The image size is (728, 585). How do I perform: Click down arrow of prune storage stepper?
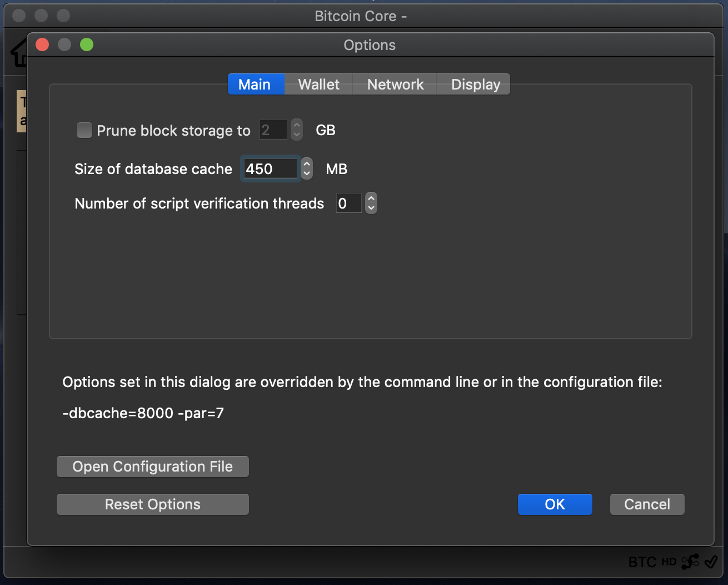(x=297, y=135)
